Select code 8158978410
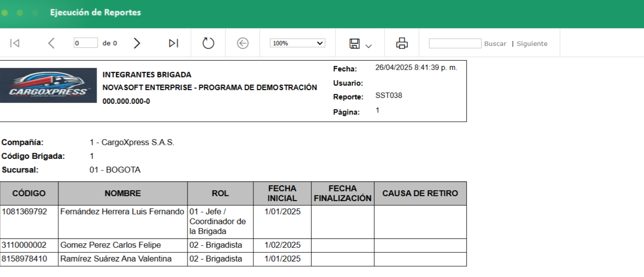 point(24,259)
